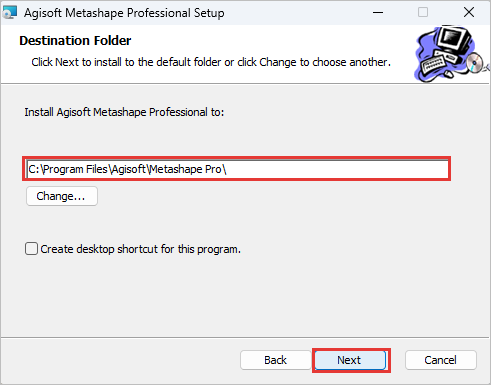Open the Change... folder dialog

pos(62,196)
